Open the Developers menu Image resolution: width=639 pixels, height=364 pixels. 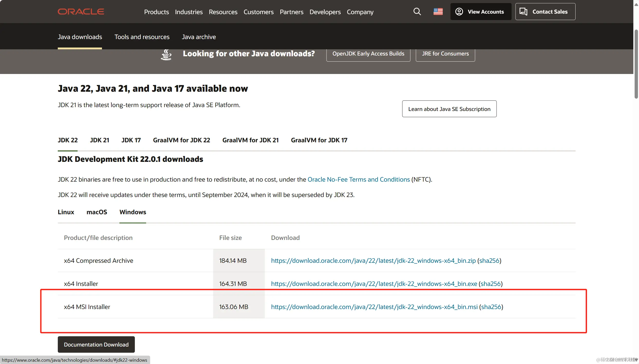(x=325, y=12)
